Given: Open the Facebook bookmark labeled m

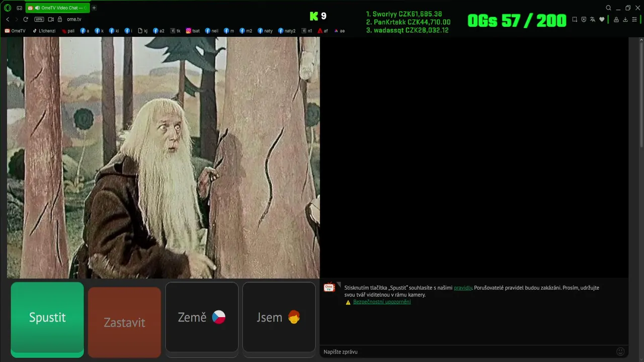Looking at the screenshot, I should click(229, 31).
